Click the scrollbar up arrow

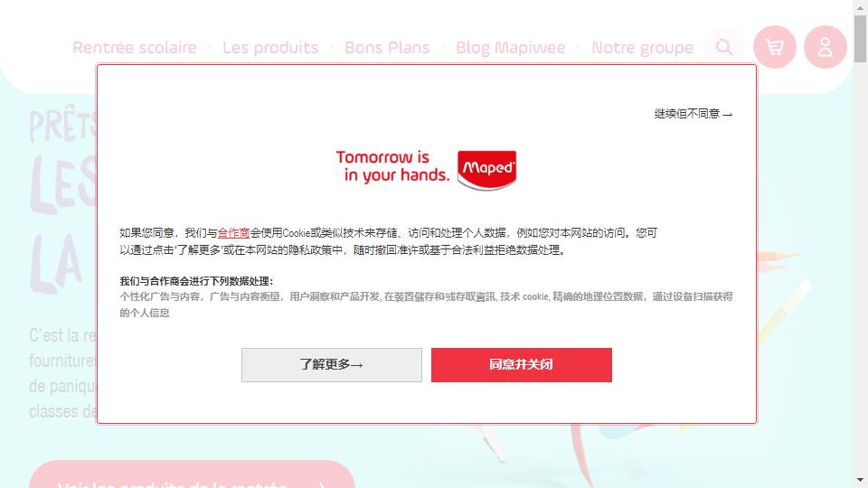860,6
